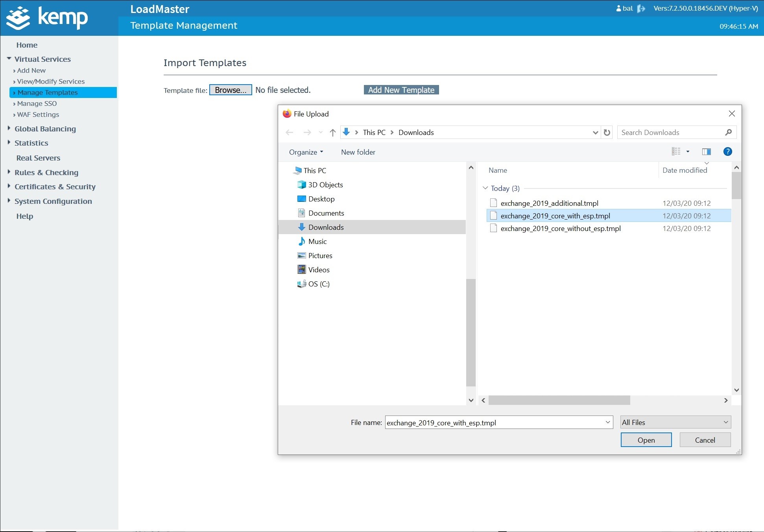The width and height of the screenshot is (764, 532).
Task: Open the Organize dropdown menu
Action: (x=306, y=152)
